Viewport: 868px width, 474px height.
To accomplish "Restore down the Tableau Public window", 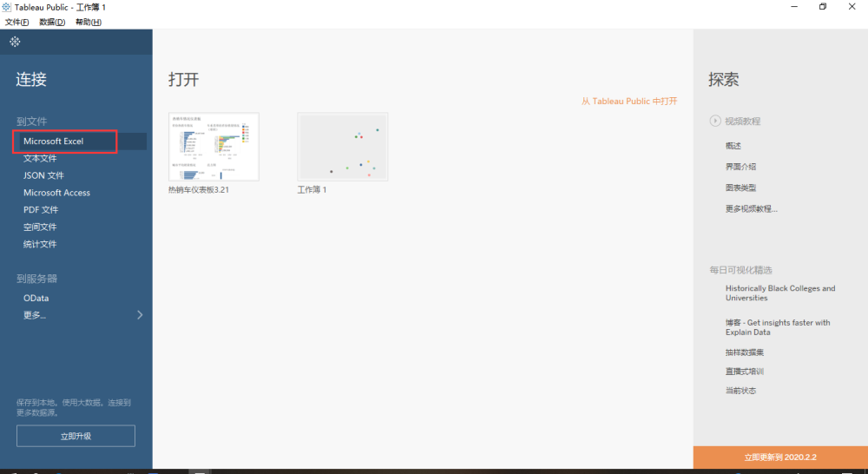I will click(x=823, y=7).
